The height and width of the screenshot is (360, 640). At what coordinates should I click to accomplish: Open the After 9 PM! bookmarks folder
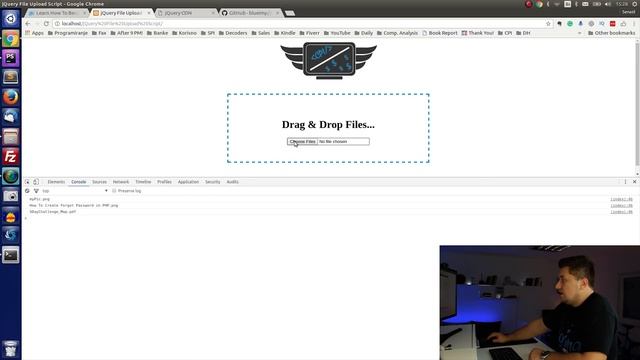127,33
